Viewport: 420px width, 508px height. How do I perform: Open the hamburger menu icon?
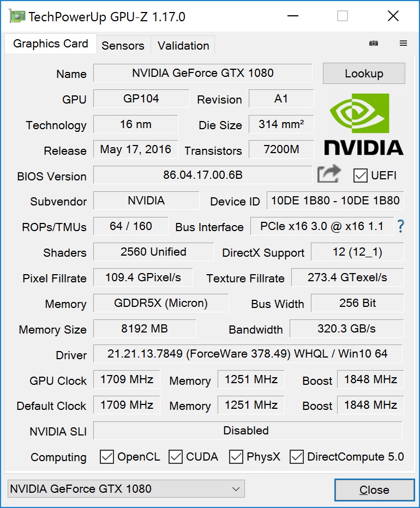pos(403,43)
